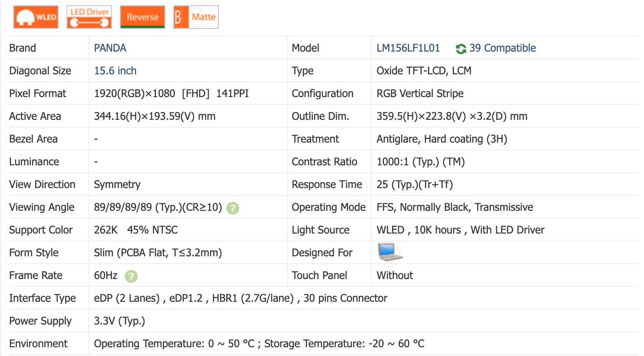Select the Support Color value 262K 45% NTSC
Viewport: 644px width, 356px height.
(136, 230)
